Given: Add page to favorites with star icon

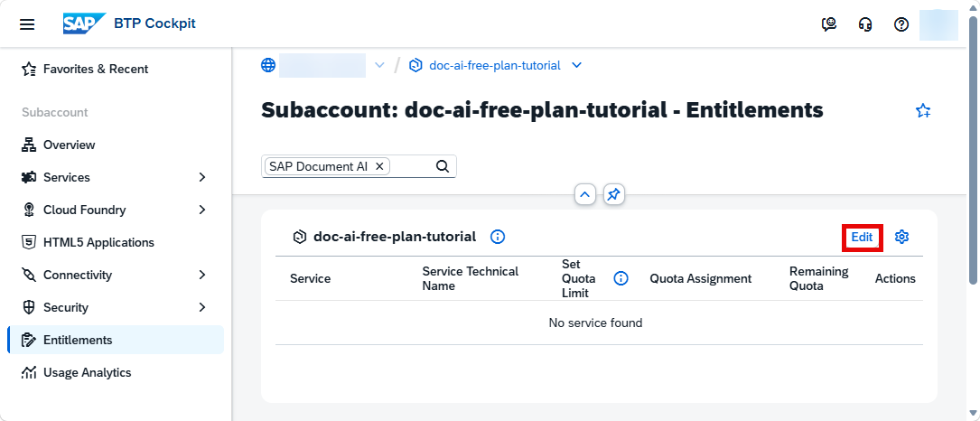Looking at the screenshot, I should pyautogui.click(x=922, y=111).
